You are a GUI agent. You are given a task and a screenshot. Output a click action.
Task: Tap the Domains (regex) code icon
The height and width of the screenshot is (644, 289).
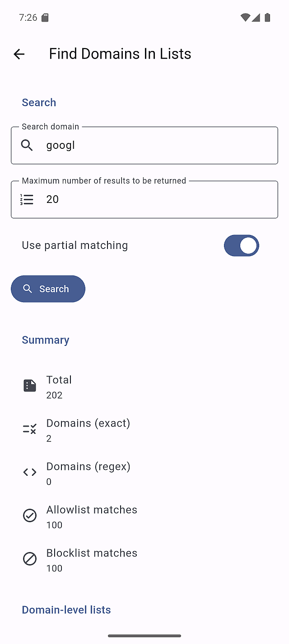coord(30,472)
